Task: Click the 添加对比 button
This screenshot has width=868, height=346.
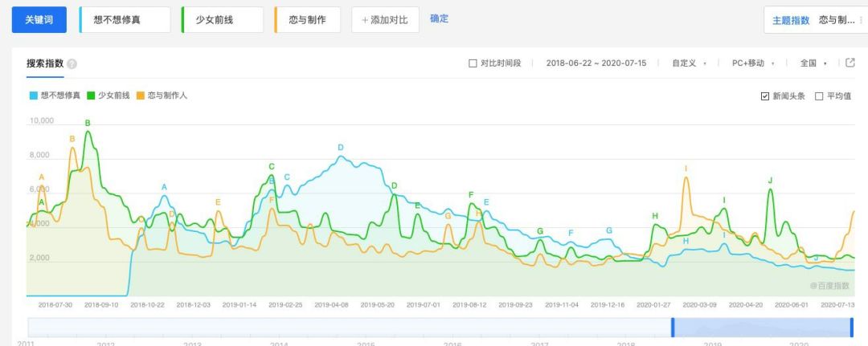Action: click(385, 20)
